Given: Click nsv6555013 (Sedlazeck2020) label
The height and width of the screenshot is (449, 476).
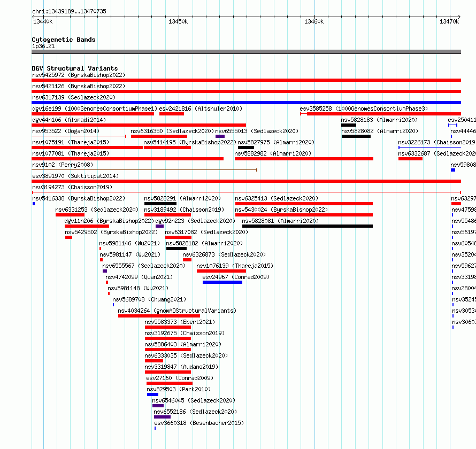Looking at the screenshot, I should point(257,131).
